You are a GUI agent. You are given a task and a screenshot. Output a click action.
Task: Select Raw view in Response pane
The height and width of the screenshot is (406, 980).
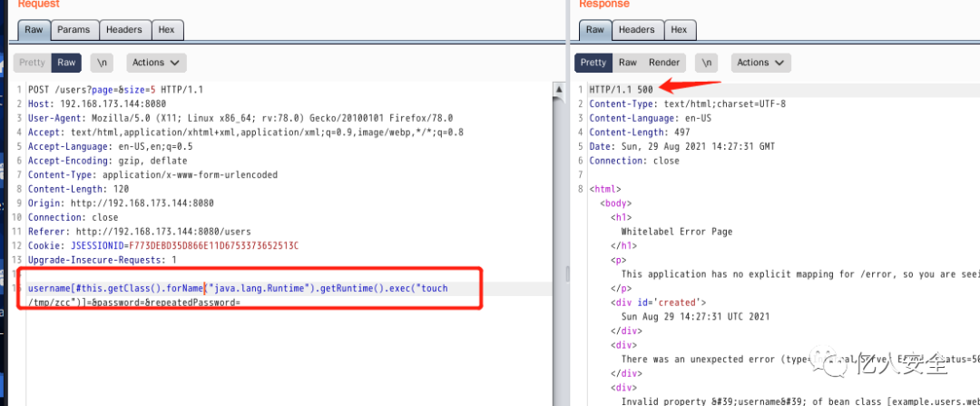click(x=628, y=63)
